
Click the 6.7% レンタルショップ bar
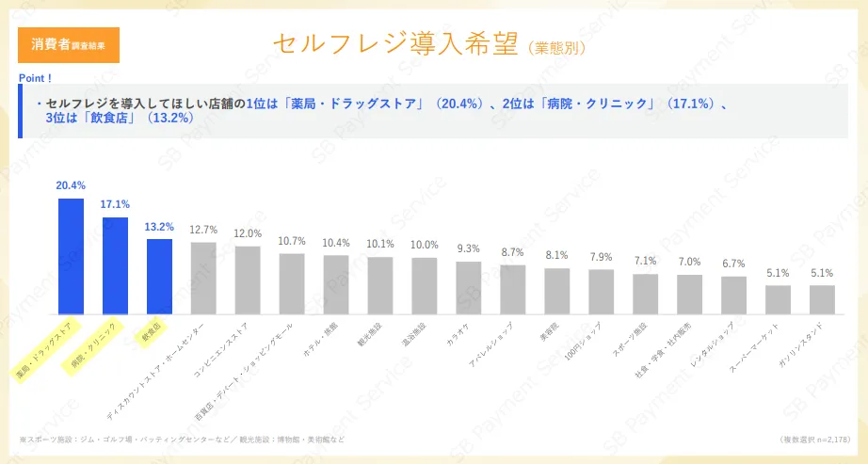(x=733, y=295)
